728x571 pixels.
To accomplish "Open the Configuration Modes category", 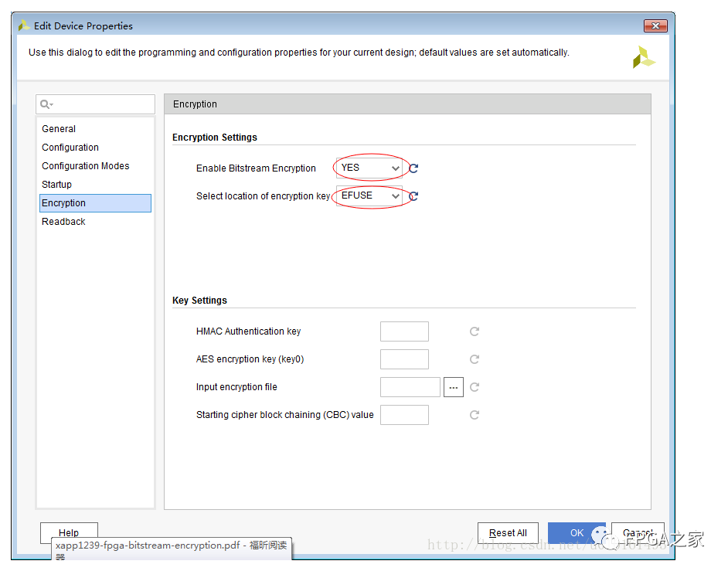I will [95, 166].
